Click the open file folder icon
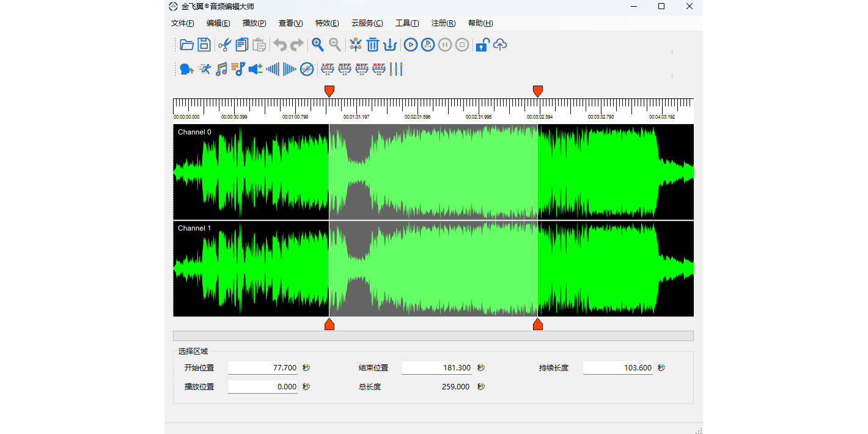The image size is (868, 434). click(187, 45)
